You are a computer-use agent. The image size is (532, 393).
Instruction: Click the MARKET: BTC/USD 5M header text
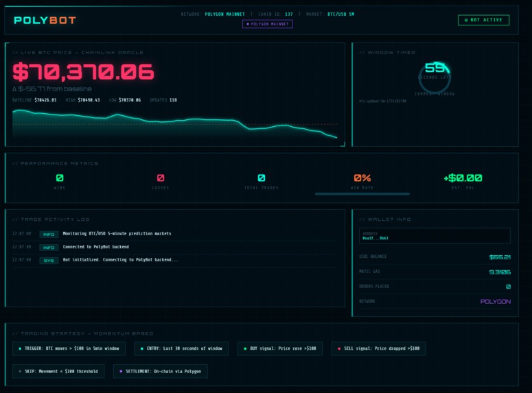(330, 14)
